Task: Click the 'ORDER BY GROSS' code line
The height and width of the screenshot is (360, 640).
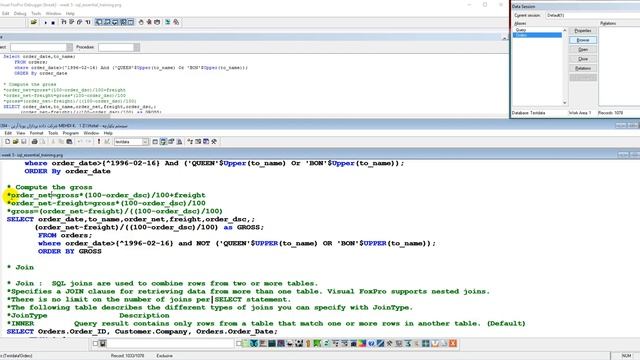Action: pyautogui.click(x=69, y=251)
